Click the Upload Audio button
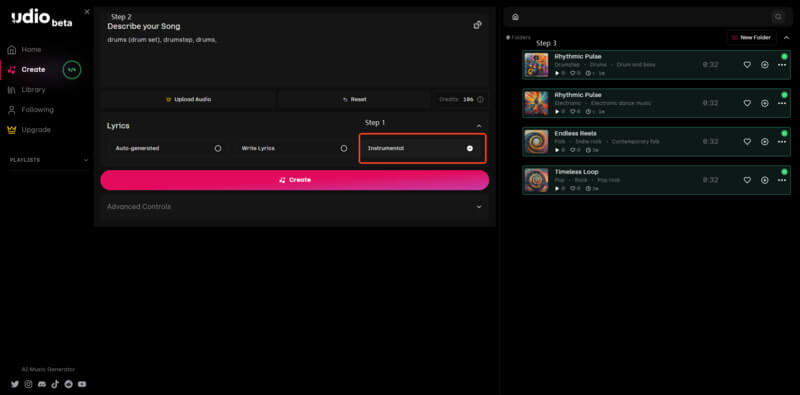The width and height of the screenshot is (800, 395). (188, 100)
